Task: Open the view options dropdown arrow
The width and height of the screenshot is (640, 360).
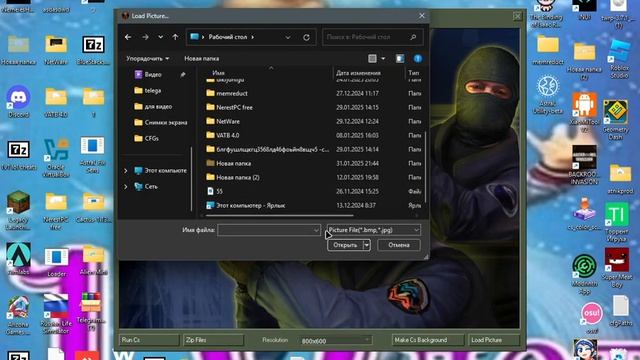Action: (x=383, y=58)
